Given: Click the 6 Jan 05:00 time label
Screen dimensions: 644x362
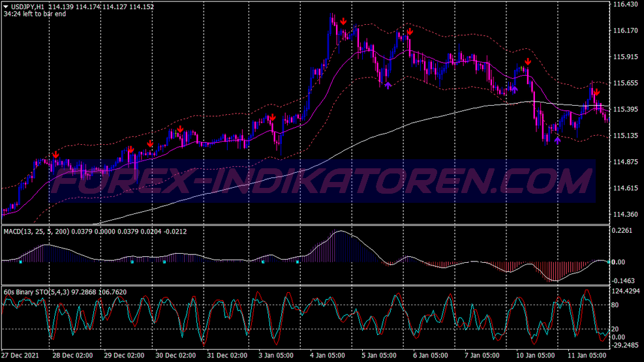Looking at the screenshot, I should (431, 355).
